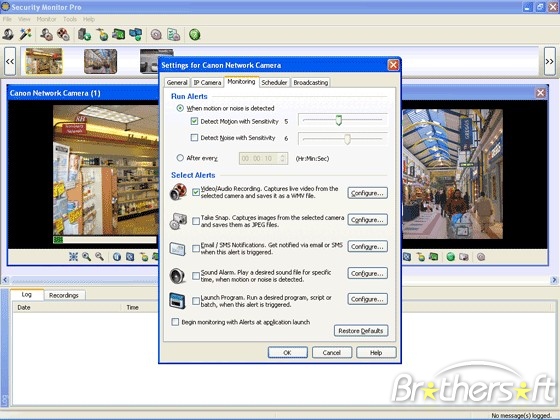This screenshot has height=420, width=560.
Task: Click the satellite and globe toolbar icon
Action: coord(102,35)
